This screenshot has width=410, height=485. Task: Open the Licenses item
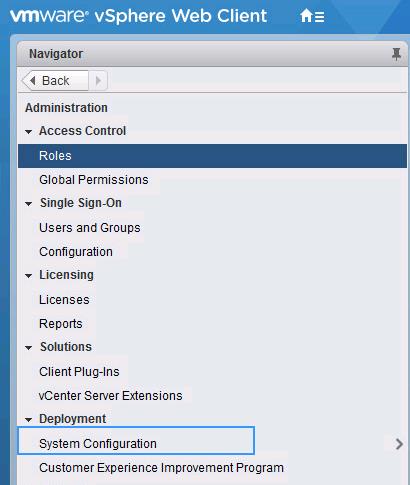pos(64,300)
